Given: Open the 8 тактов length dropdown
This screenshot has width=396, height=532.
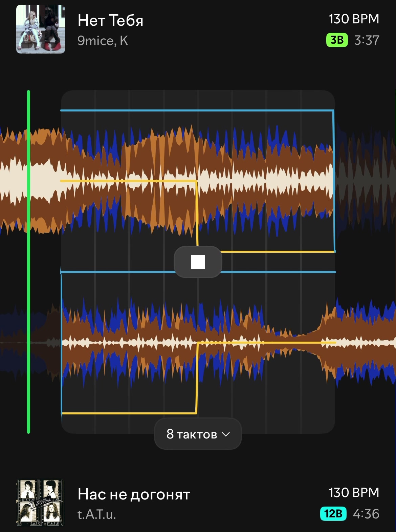Looking at the screenshot, I should tap(198, 434).
